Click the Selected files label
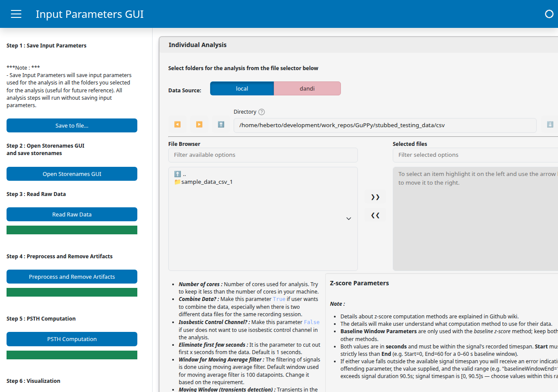Screen dimensions: 558x392 pyautogui.click(x=410, y=144)
